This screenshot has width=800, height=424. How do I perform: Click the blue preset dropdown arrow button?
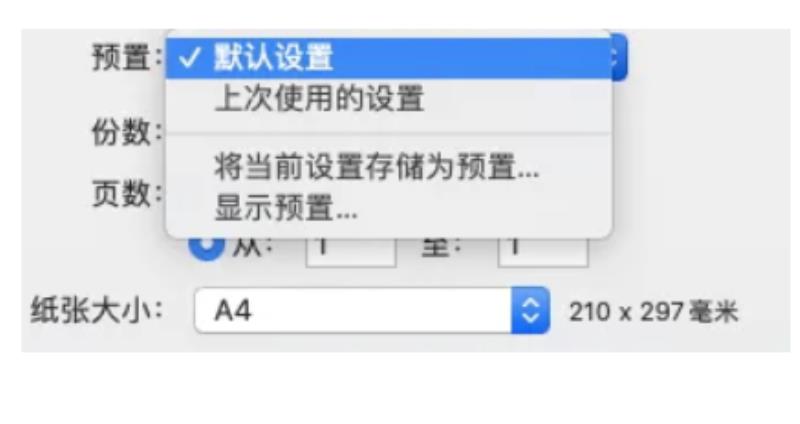[x=619, y=57]
